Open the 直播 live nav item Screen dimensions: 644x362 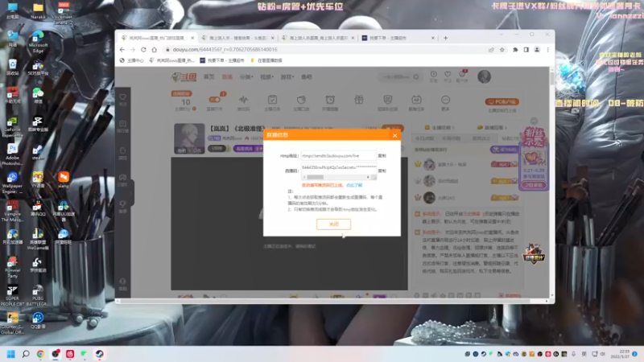227,77
